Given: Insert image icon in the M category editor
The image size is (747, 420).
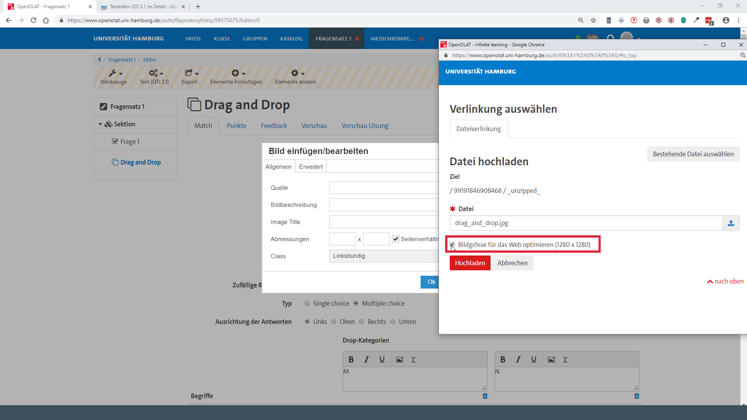Looking at the screenshot, I should (399, 360).
